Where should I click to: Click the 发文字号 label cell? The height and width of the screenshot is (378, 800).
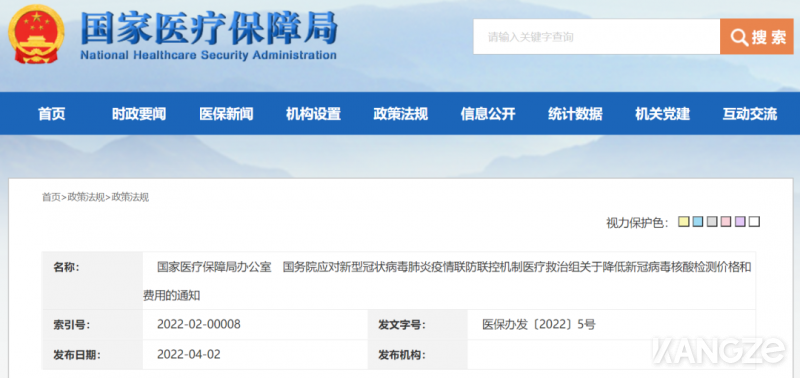[x=418, y=324]
